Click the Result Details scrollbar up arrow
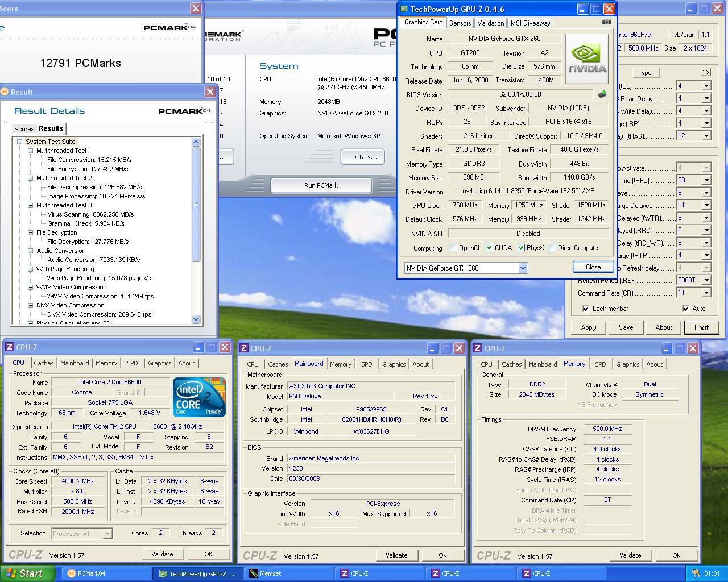Viewport: 728px width, 582px height. 196,142
